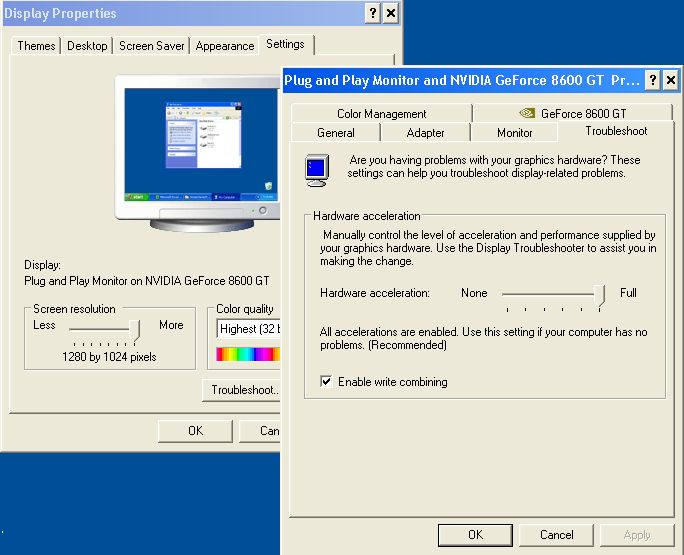
Task: Click the monitor icon in Troubleshoot panel
Action: 317,171
